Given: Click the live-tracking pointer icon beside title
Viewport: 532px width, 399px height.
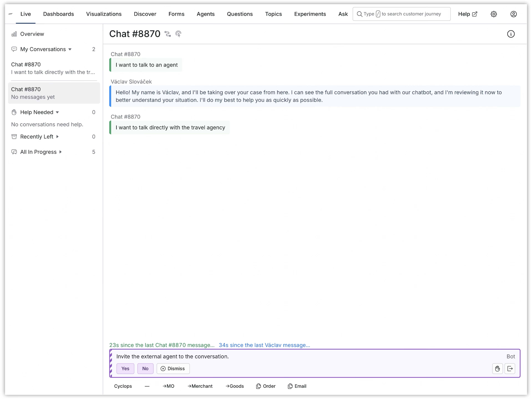Looking at the screenshot, I should [x=178, y=34].
